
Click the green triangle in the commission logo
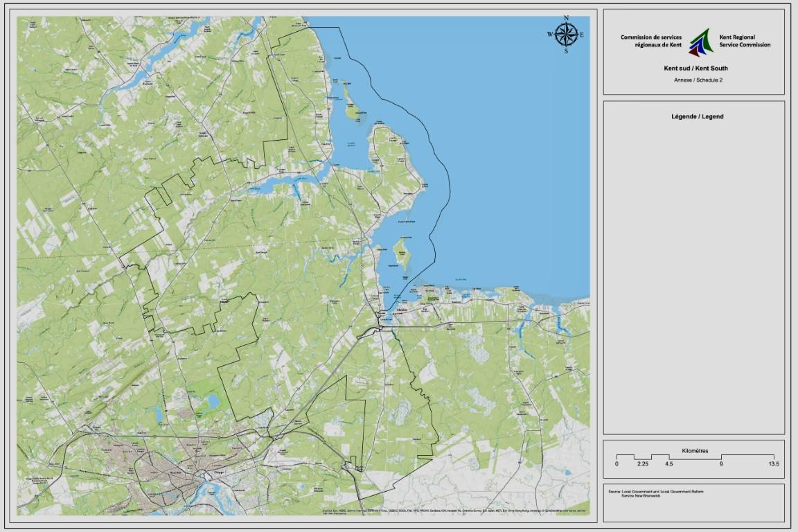tap(709, 38)
